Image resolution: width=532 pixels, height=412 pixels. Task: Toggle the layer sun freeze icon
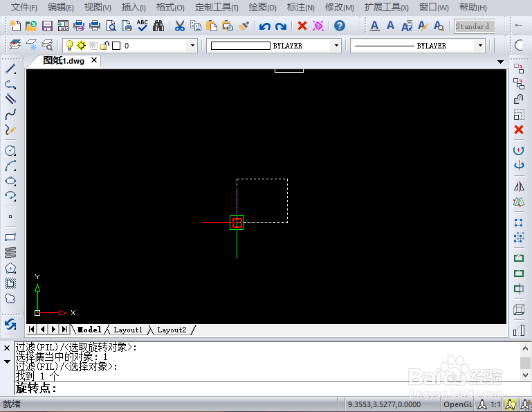coord(82,45)
